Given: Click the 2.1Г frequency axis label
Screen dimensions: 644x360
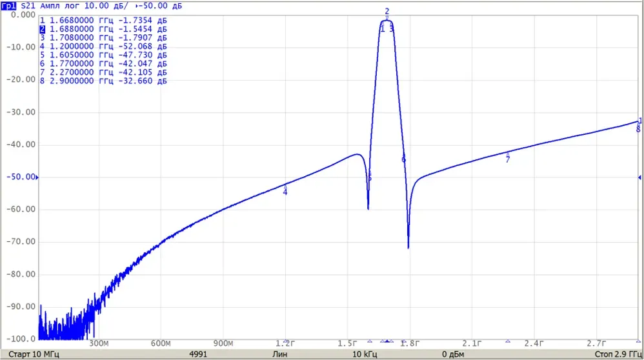Looking at the screenshot, I should [x=472, y=344].
